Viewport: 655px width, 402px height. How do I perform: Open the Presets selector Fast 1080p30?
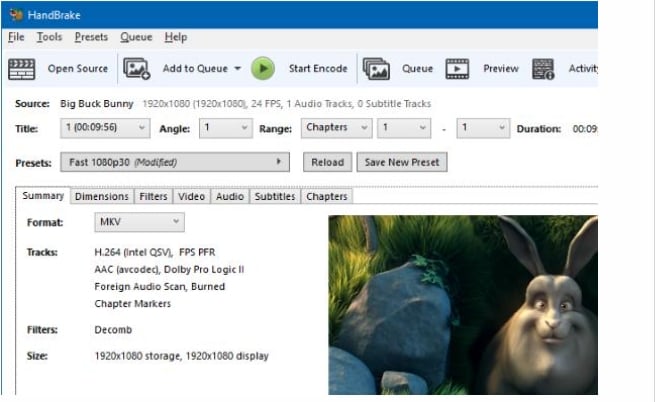click(x=175, y=162)
